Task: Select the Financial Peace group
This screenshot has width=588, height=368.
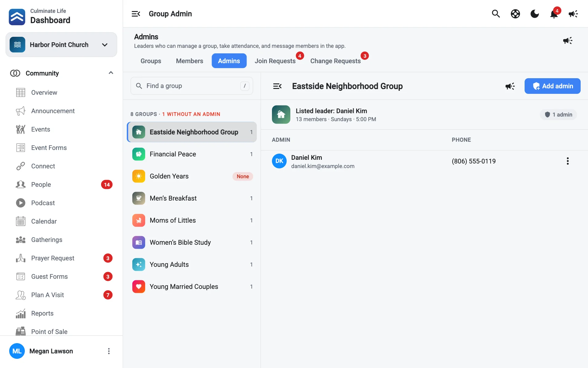Action: [x=192, y=154]
